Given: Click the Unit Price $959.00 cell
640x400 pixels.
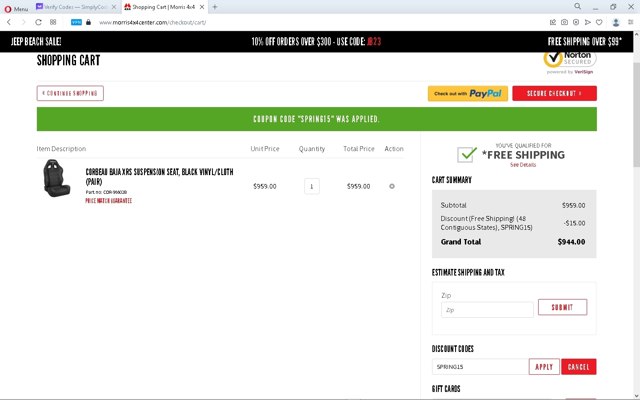Looking at the screenshot, I should 265,186.
